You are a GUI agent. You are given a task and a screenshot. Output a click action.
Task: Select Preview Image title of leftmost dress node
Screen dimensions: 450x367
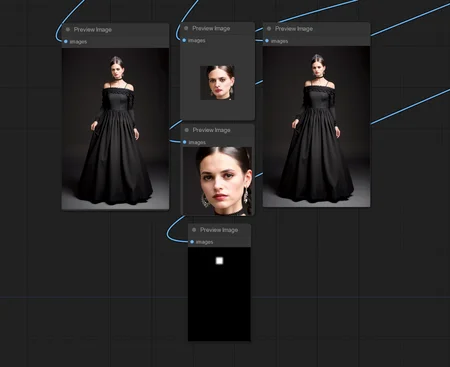click(93, 30)
